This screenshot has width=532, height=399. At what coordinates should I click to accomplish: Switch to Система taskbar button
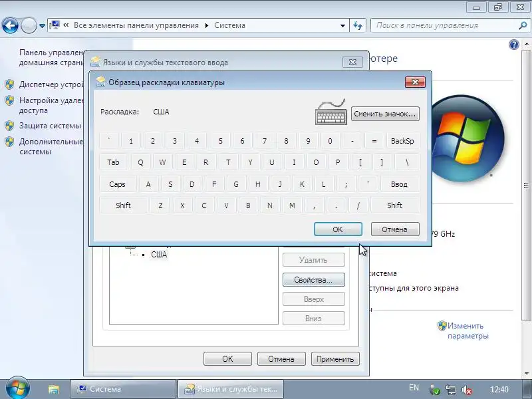pyautogui.click(x=123, y=389)
